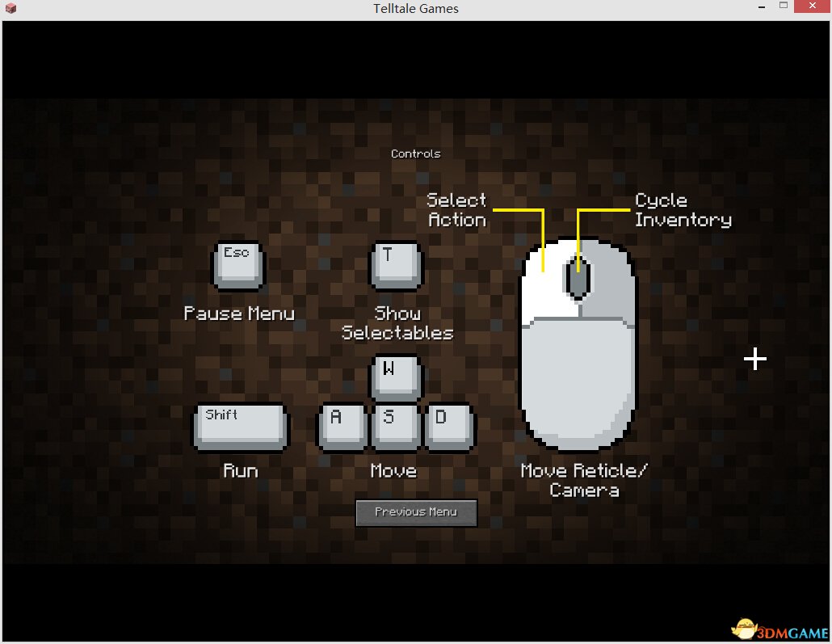Click the A key icon

click(x=342, y=427)
